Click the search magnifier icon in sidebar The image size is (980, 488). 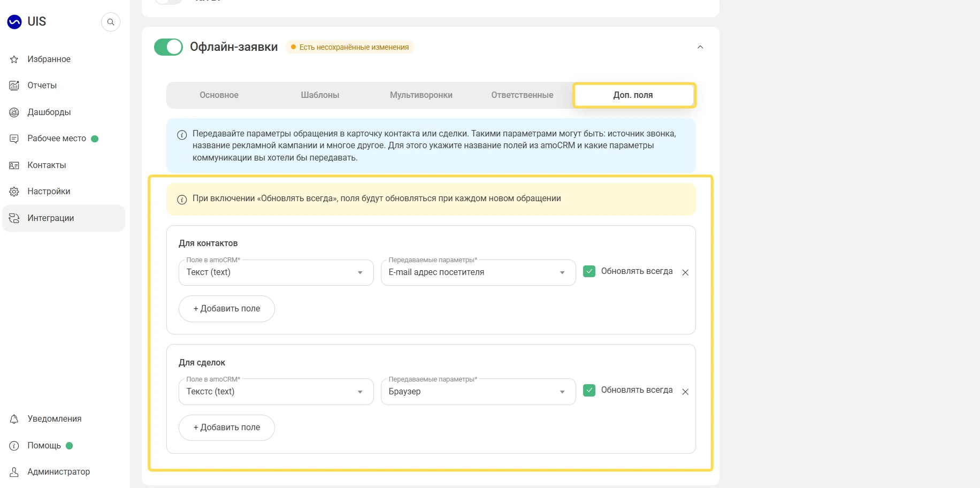(111, 22)
